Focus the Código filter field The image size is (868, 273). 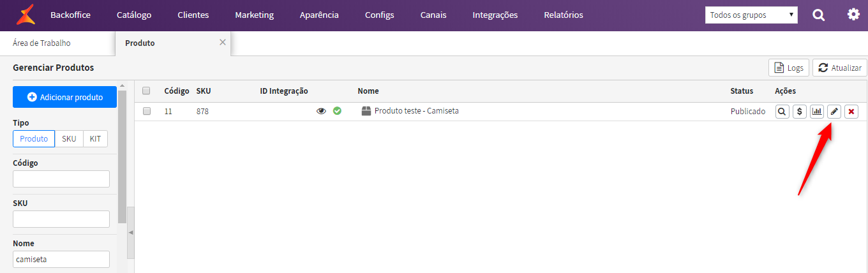pyautogui.click(x=61, y=179)
